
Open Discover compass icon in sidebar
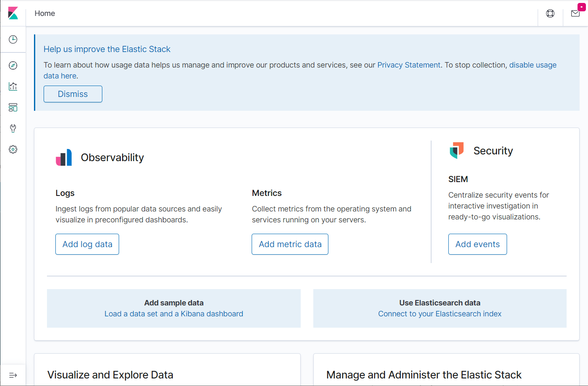point(13,65)
